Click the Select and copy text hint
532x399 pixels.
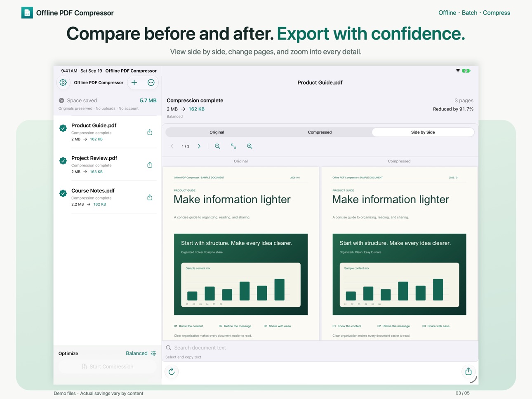[183, 357]
